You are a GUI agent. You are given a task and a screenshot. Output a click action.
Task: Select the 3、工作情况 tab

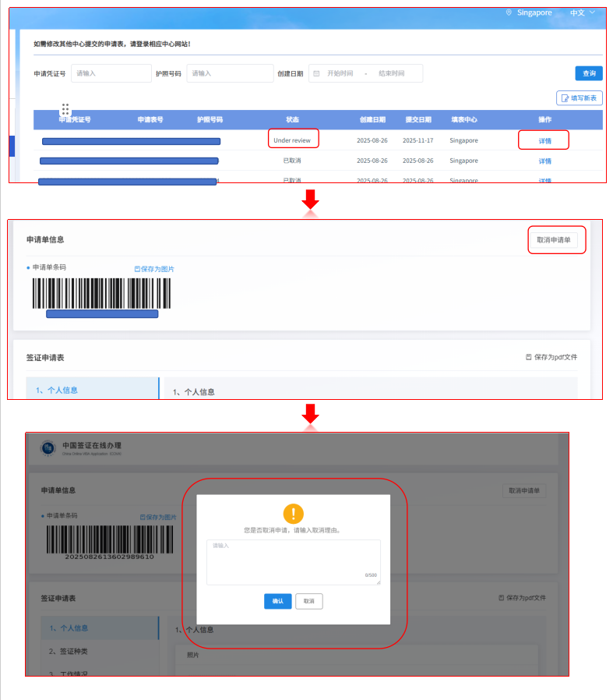click(x=74, y=673)
